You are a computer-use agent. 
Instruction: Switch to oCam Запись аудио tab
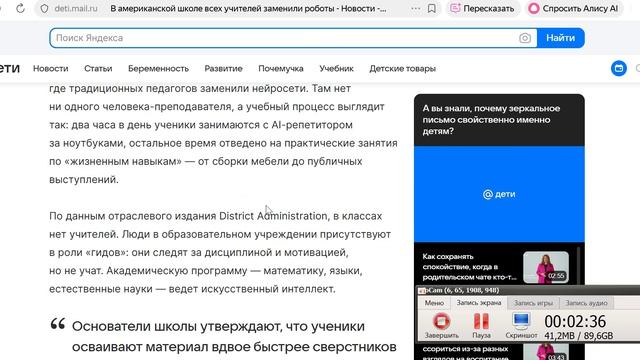point(586,303)
